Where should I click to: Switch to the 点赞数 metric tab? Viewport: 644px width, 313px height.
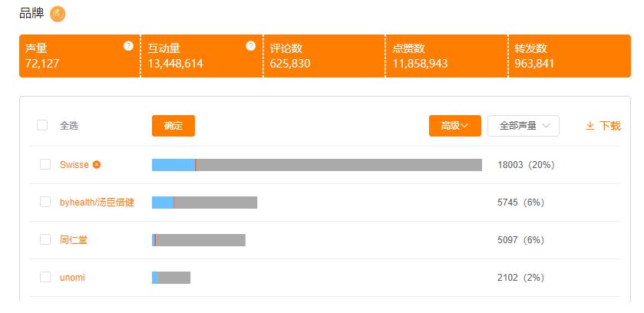click(446, 55)
